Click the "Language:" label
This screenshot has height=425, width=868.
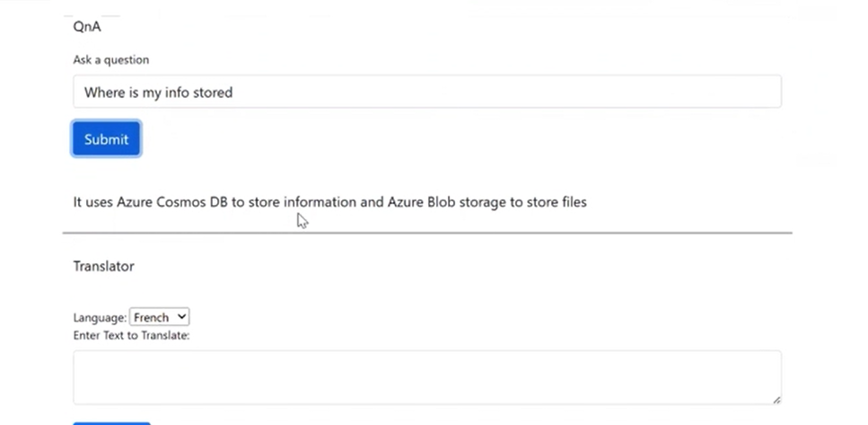pyautogui.click(x=100, y=318)
